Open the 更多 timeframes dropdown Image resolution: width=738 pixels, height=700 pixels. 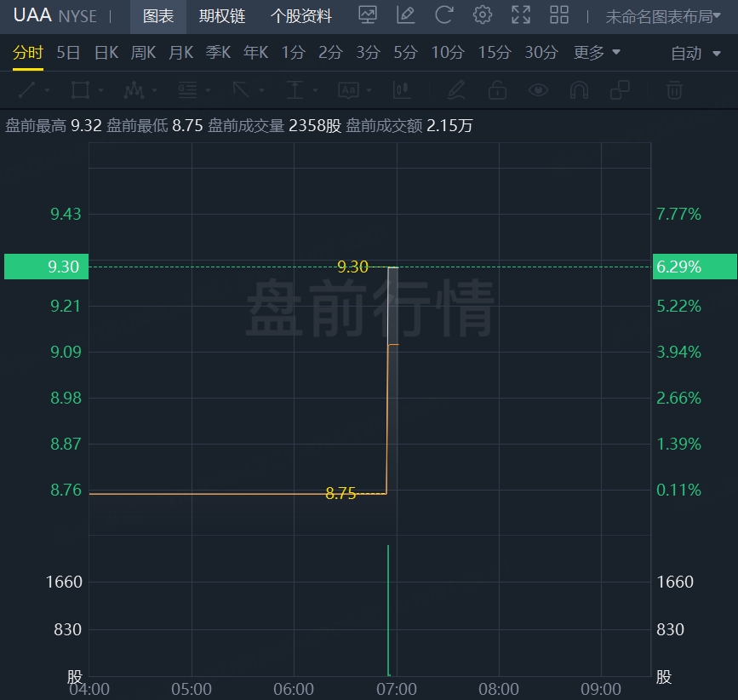(x=597, y=52)
